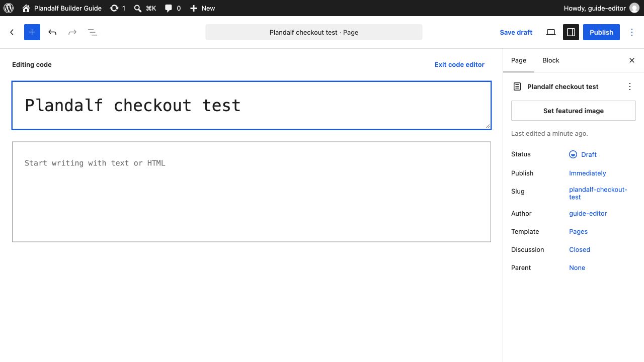Image resolution: width=644 pixels, height=362 pixels.
Task: Open Plandalf Builder Guide site home link
Action: pos(61,8)
